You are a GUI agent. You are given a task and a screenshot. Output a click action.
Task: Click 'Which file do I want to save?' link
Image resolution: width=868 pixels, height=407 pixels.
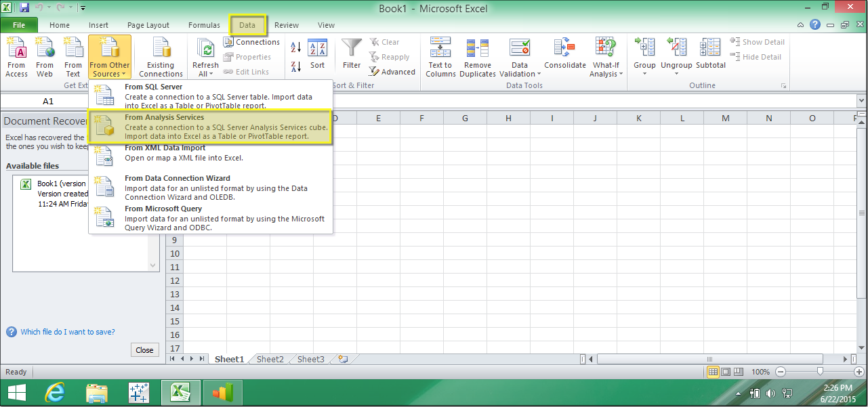68,332
